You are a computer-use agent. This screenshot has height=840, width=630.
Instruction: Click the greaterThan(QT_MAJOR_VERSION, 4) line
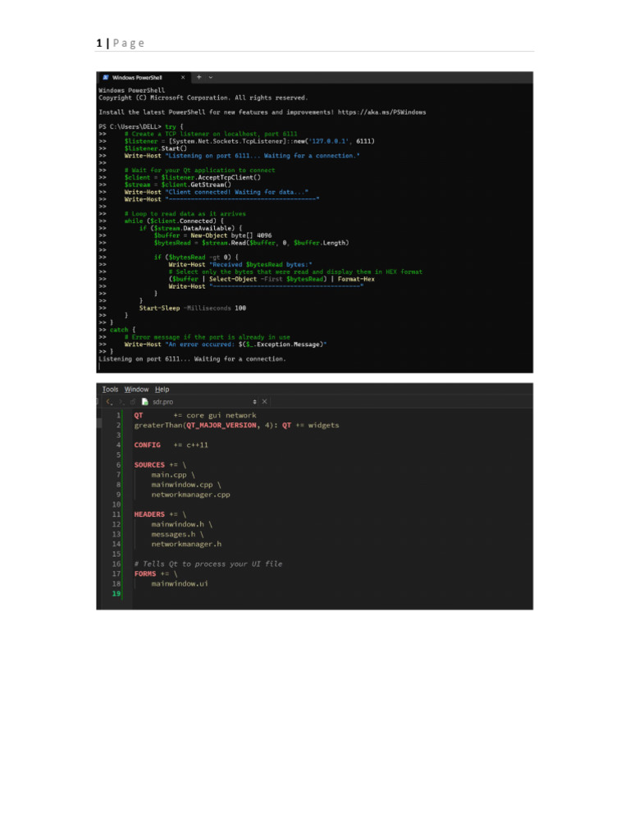(x=236, y=426)
